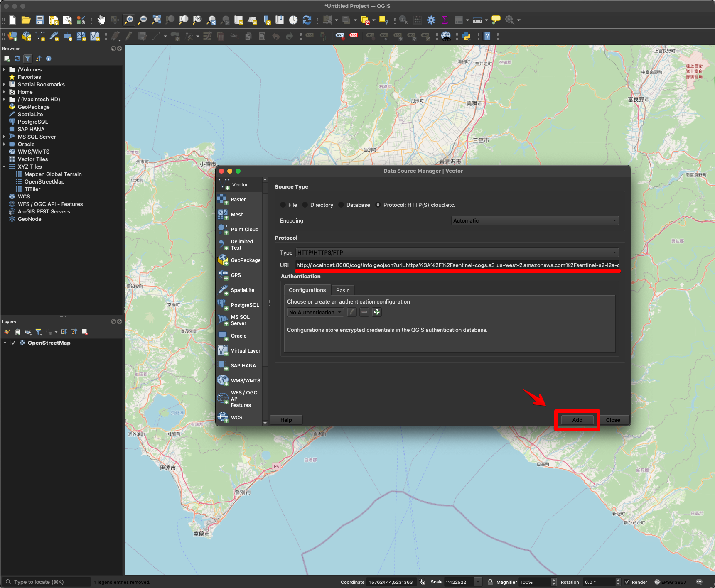The image size is (715, 588).
Task: Select TiTiler under XYZ Tiles
Action: coord(32,189)
